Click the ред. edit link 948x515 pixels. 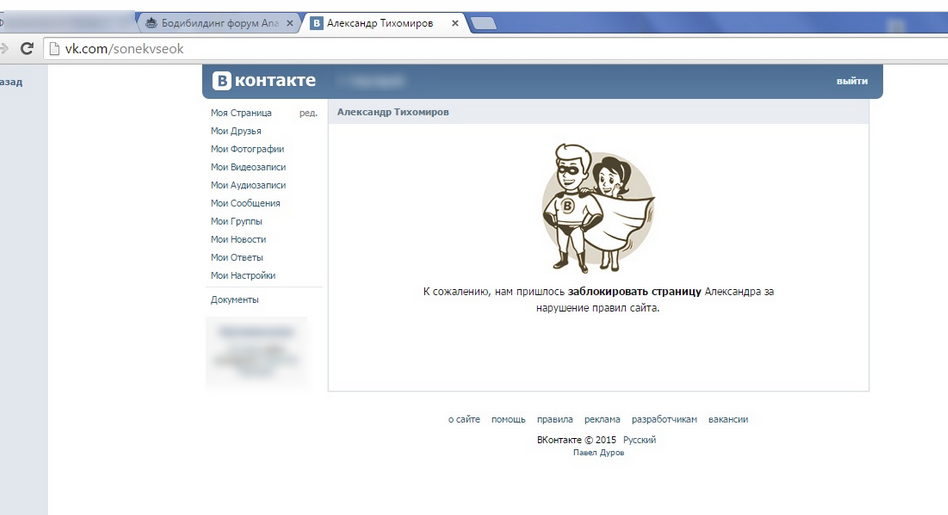pyautogui.click(x=308, y=113)
